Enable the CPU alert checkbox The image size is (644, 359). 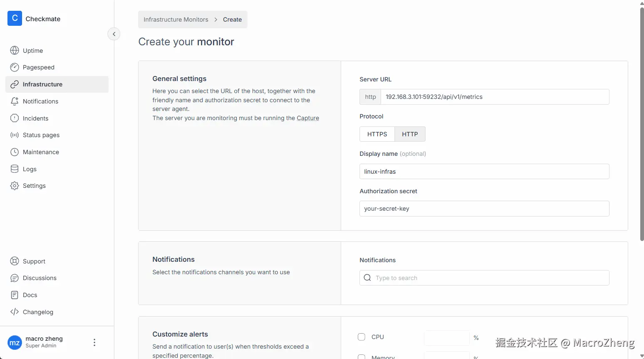tap(362, 337)
